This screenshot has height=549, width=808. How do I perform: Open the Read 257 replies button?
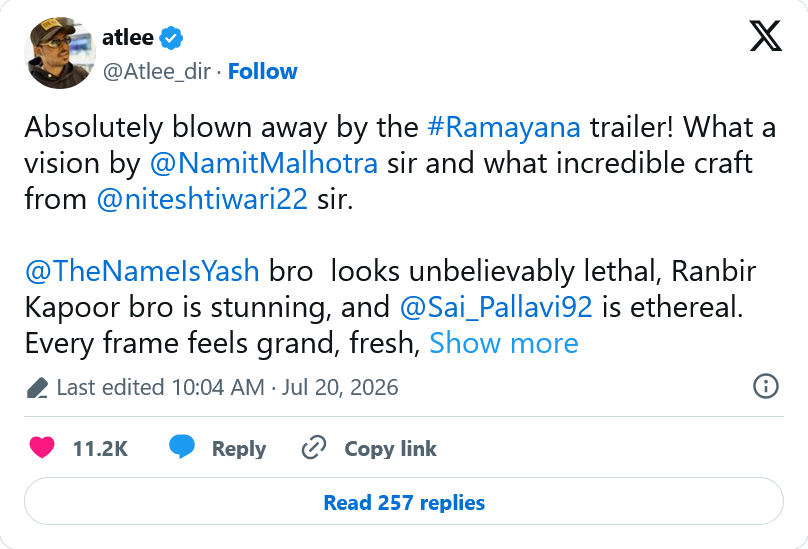(x=404, y=501)
